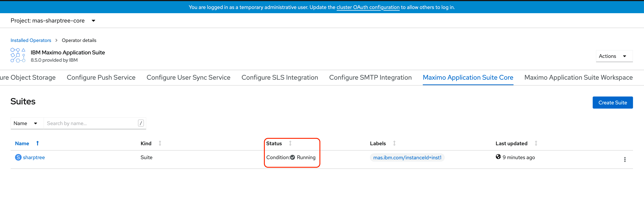The width and height of the screenshot is (644, 204).
Task: Open Maximo Application Suite Workspace tab
Action: point(579,77)
